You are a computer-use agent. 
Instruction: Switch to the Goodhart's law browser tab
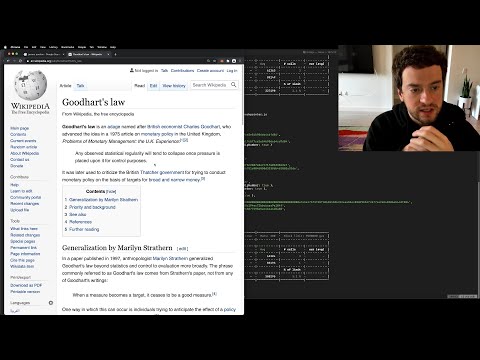tap(88, 54)
